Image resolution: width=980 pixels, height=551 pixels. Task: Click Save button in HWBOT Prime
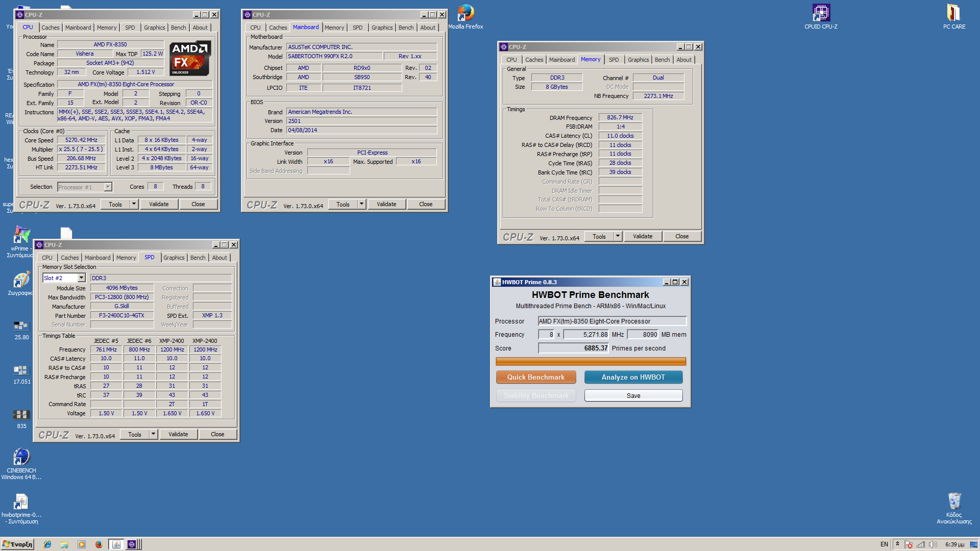(633, 395)
